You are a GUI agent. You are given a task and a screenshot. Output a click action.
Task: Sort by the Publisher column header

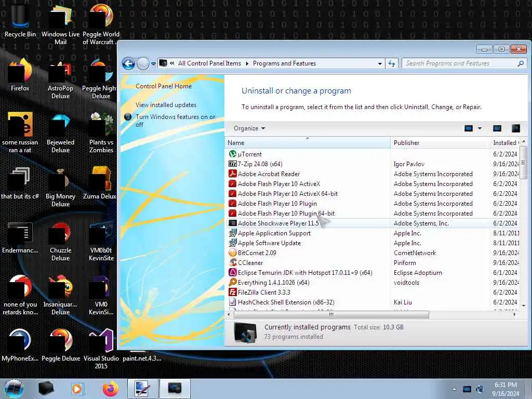[440, 142]
